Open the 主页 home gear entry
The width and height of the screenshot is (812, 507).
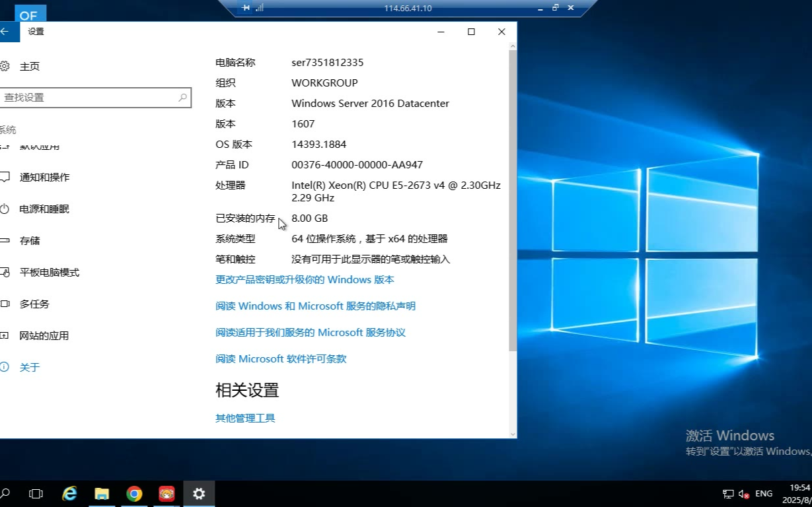[x=20, y=66]
